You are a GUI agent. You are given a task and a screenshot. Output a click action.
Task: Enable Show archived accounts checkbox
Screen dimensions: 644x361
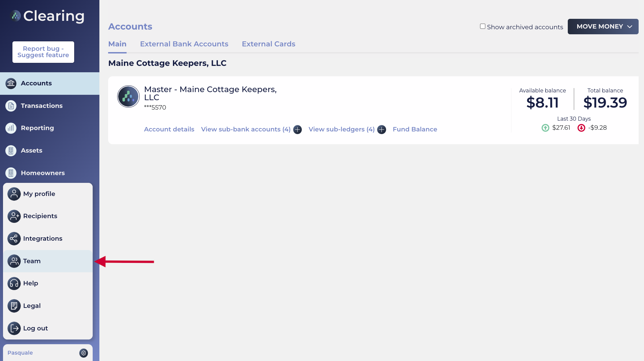[x=482, y=26]
